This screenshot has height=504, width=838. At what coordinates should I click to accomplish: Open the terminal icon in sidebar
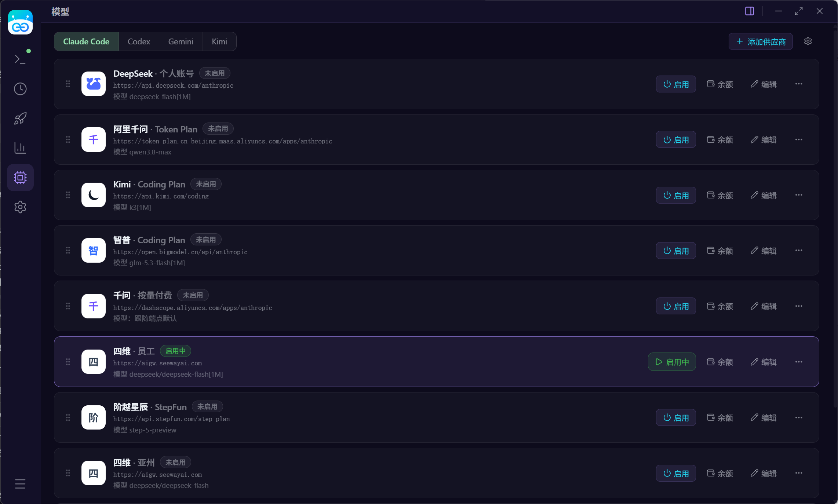pos(20,59)
